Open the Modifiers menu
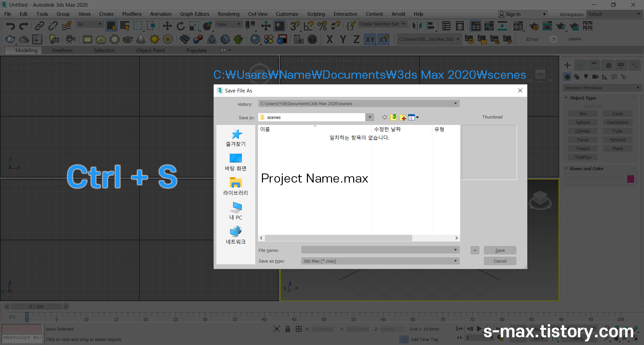The width and height of the screenshot is (644, 345). 132,14
